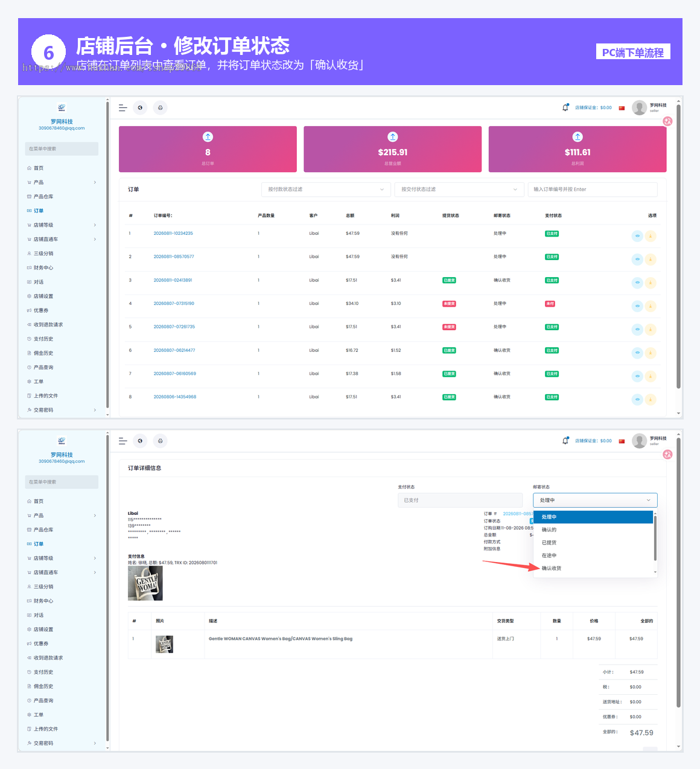700x769 pixels.
Task: Open the 按付款状态过滤 filter dropdown
Action: [326, 190]
